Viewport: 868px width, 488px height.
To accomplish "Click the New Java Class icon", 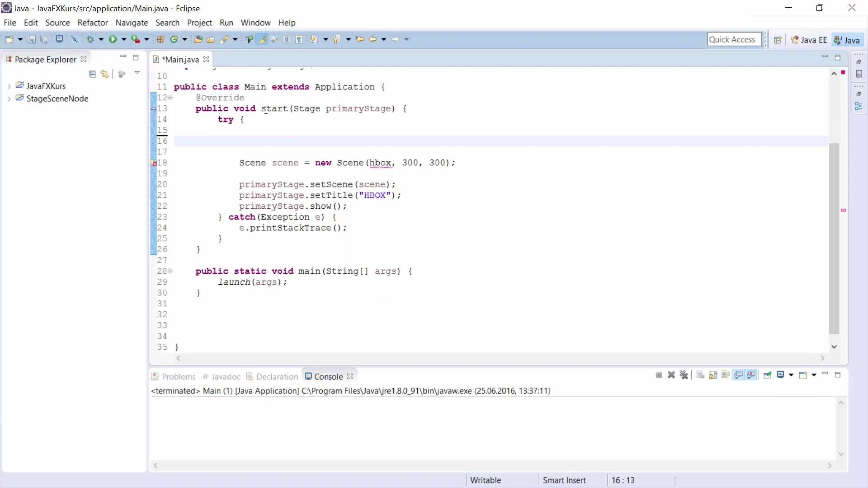I will [x=174, y=39].
